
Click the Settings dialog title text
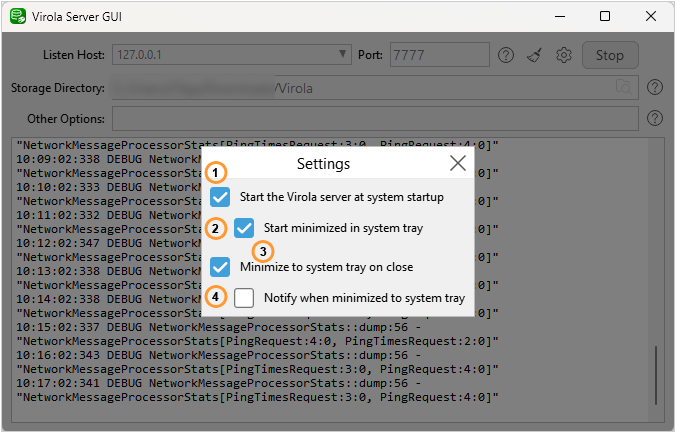pyautogui.click(x=323, y=164)
